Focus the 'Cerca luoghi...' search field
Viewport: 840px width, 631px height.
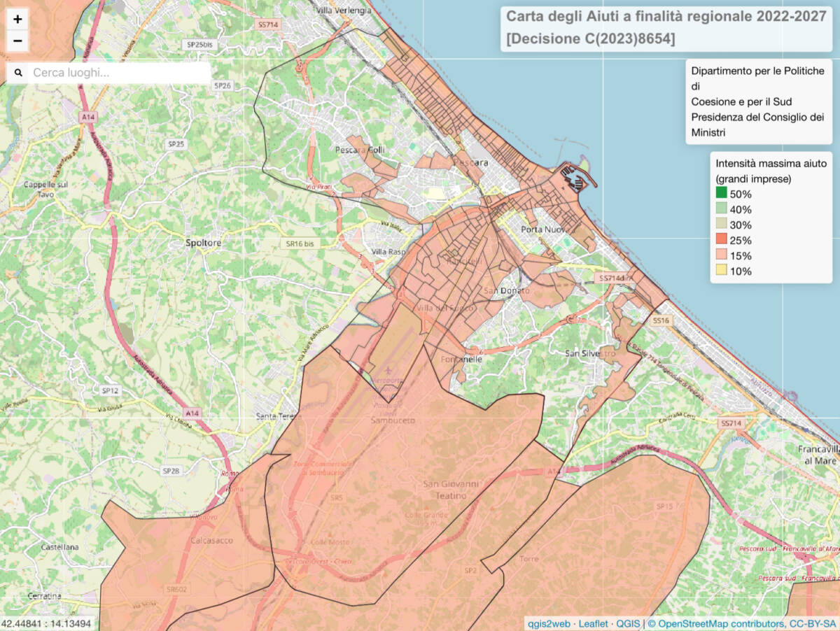click(119, 73)
